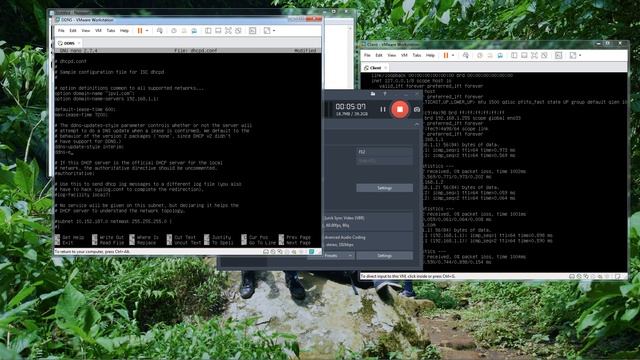The height and width of the screenshot is (360, 640).
Task: Open the recorder's help question mark icon
Action: (x=384, y=94)
